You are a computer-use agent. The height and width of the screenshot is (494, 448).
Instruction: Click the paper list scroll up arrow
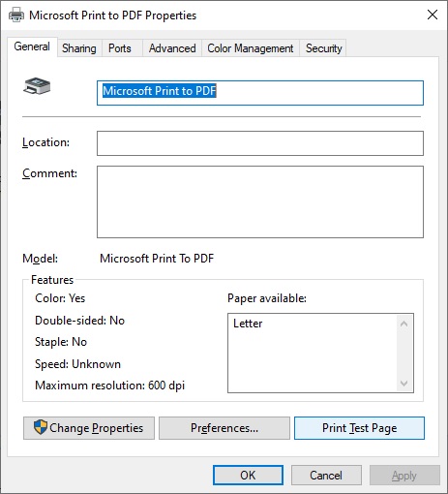[403, 324]
